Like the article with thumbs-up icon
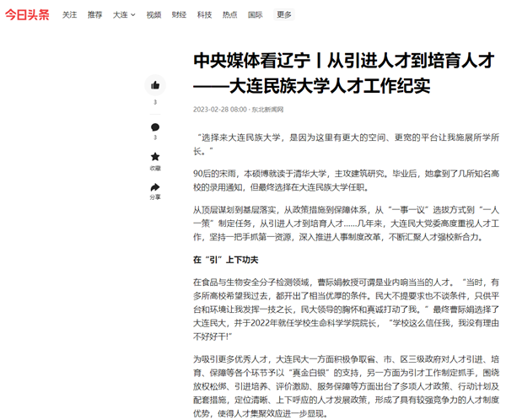 [x=154, y=85]
